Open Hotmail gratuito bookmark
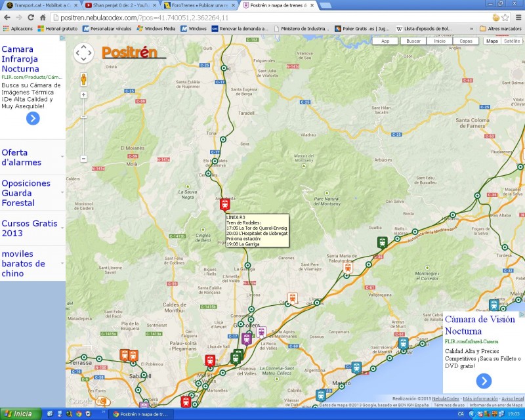This screenshot has width=525, height=420. (58, 29)
